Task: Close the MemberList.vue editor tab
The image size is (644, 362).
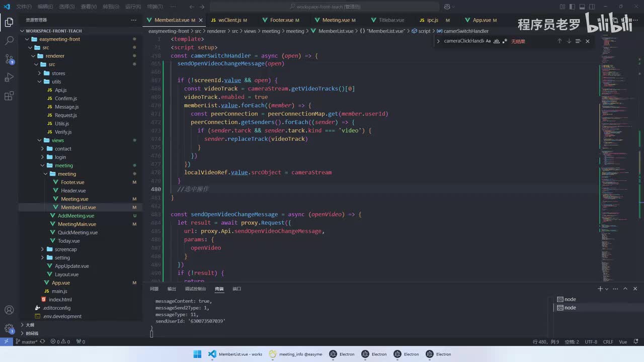Action: coord(201,20)
